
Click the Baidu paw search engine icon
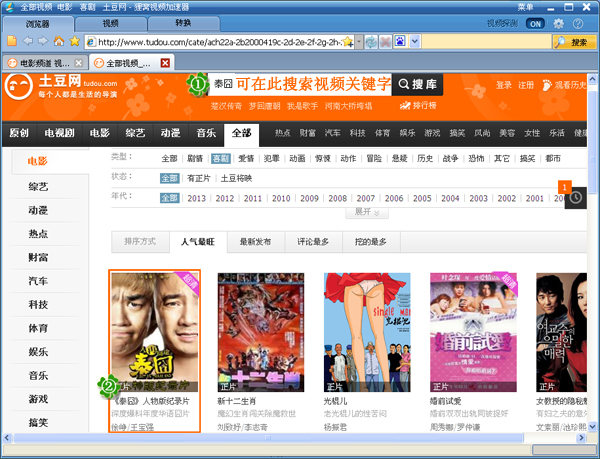click(400, 41)
